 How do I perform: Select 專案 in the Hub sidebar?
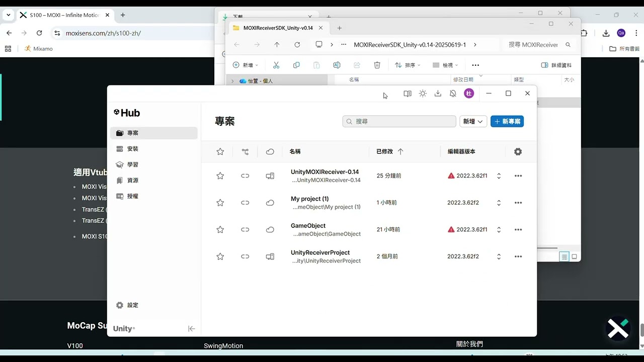click(153, 133)
